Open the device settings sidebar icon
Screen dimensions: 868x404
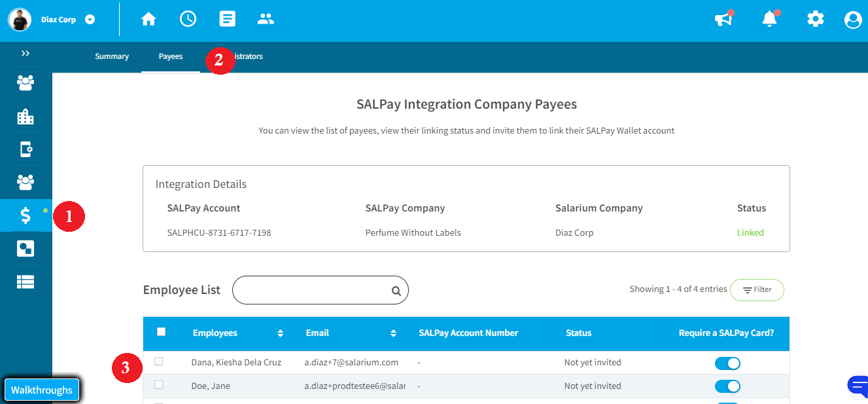coord(26,149)
